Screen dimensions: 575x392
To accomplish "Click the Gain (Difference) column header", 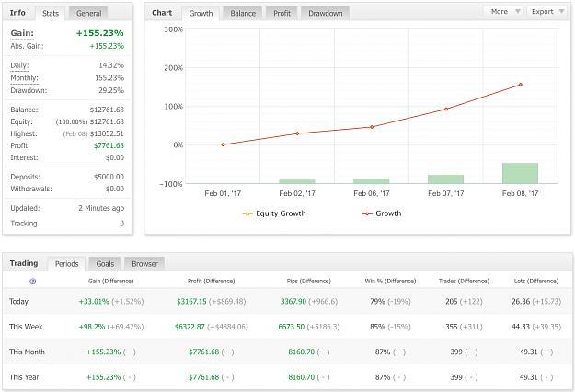I will (110, 282).
